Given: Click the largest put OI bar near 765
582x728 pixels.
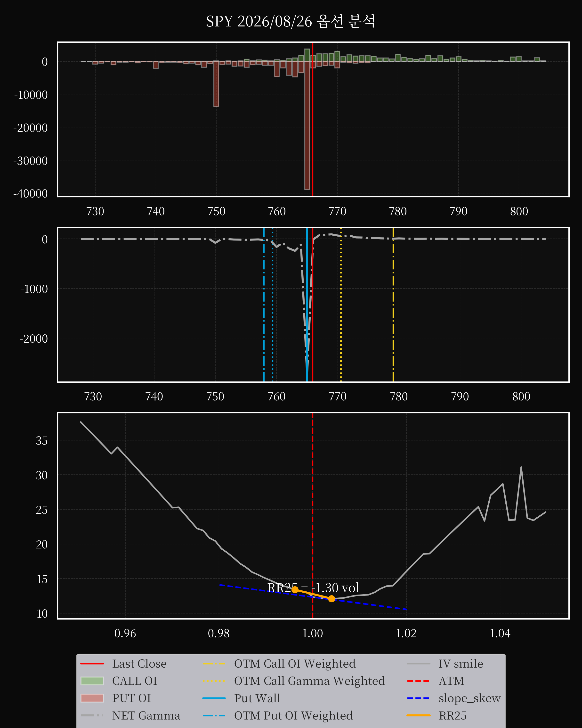Looking at the screenshot, I should tap(307, 125).
